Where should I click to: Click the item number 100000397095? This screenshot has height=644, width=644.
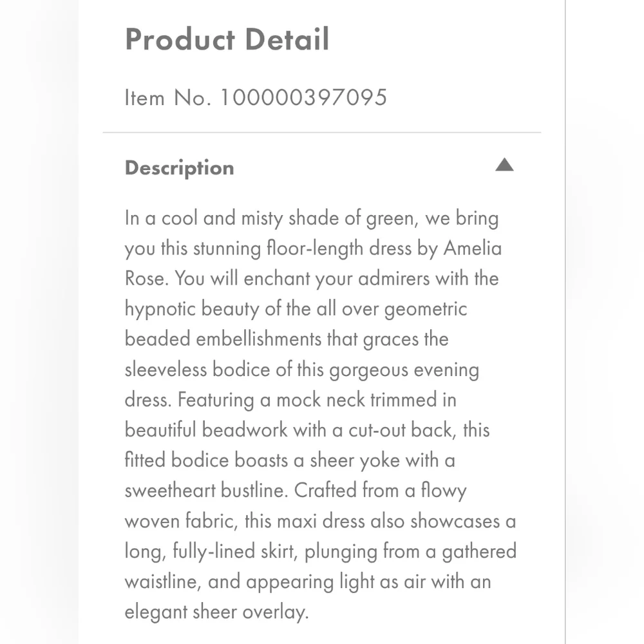click(x=303, y=97)
